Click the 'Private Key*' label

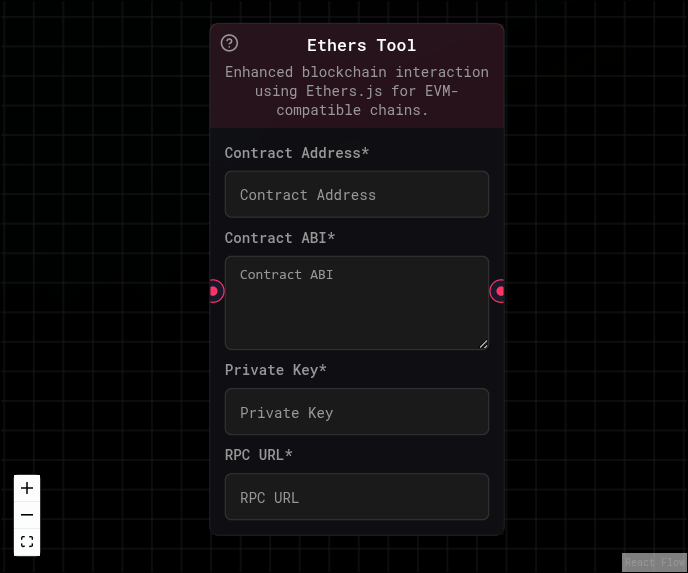pyautogui.click(x=276, y=370)
